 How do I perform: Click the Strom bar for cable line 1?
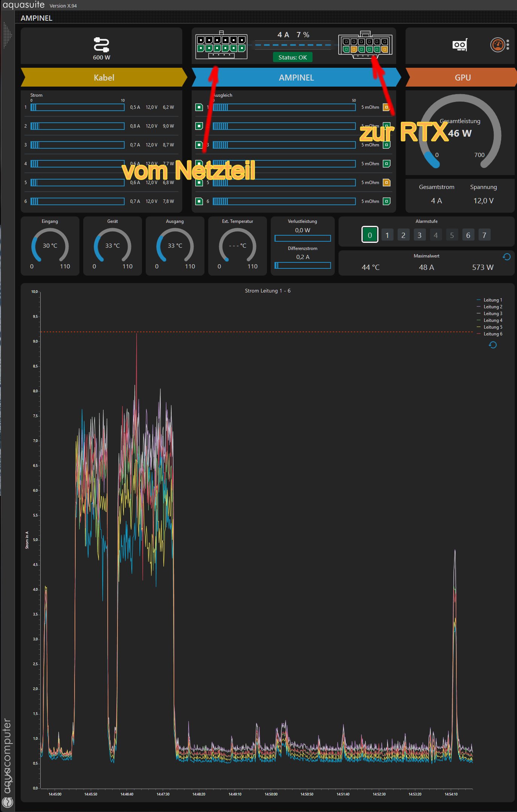[78, 107]
